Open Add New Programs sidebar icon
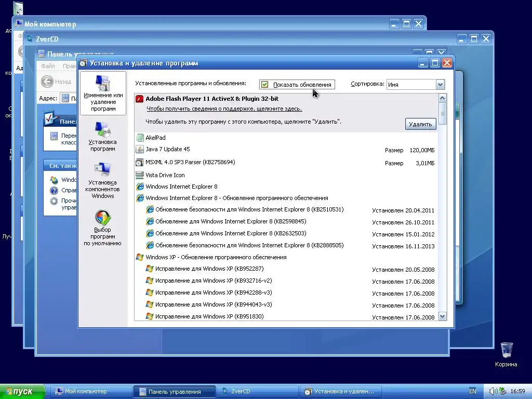This screenshot has width=532, height=399. coord(102,130)
